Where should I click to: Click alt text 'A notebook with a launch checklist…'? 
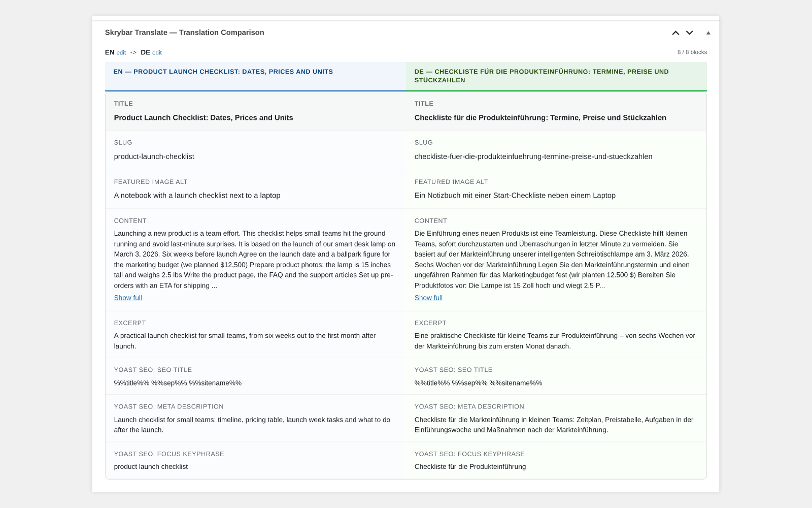tap(197, 195)
